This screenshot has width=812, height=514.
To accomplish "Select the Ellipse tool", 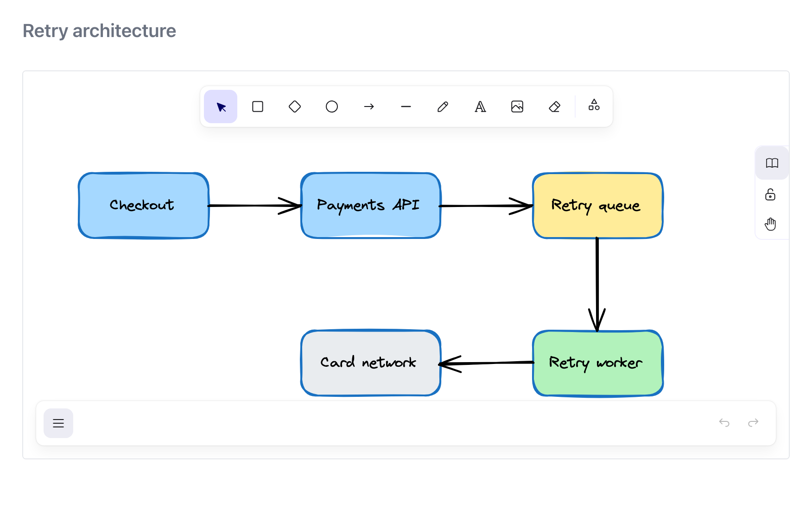I will (332, 107).
